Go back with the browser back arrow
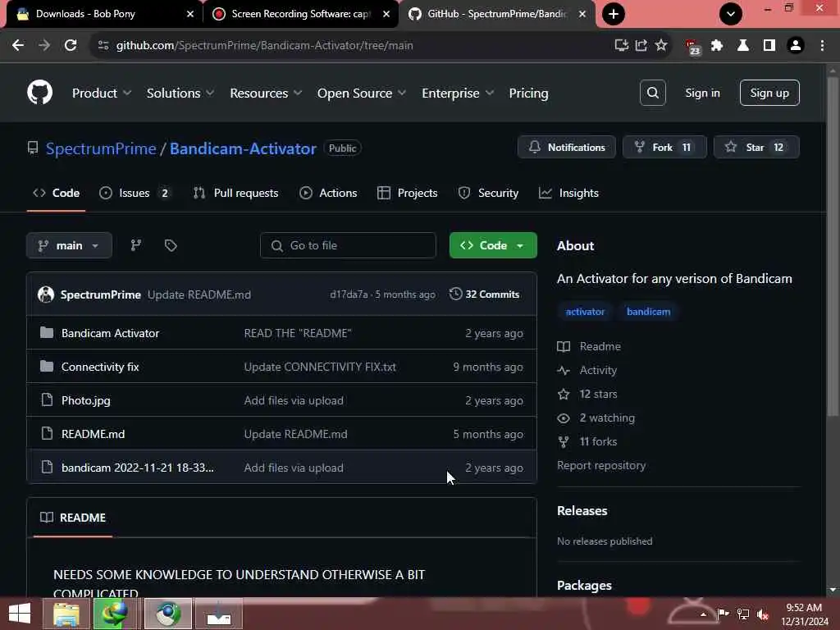The image size is (840, 630). tap(18, 46)
